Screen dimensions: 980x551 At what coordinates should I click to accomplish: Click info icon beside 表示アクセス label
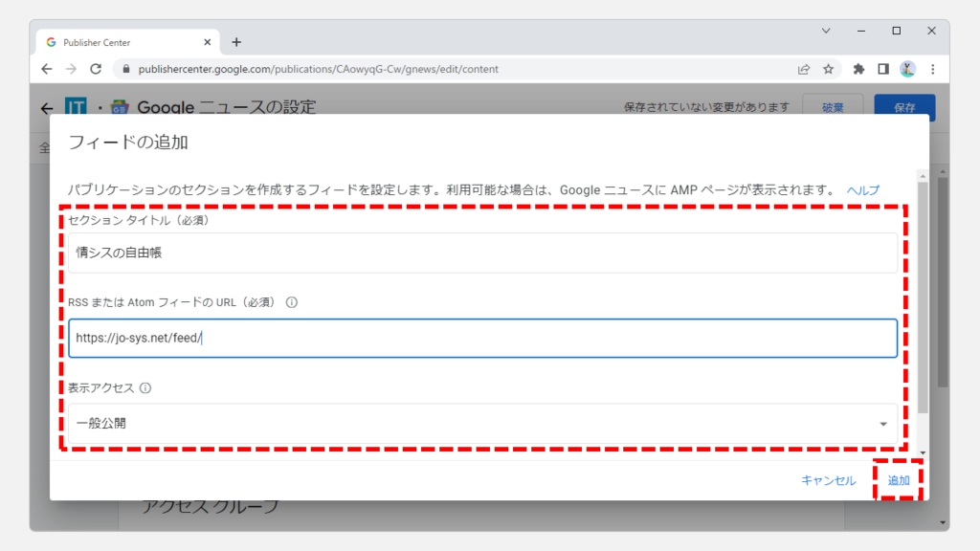click(x=145, y=388)
